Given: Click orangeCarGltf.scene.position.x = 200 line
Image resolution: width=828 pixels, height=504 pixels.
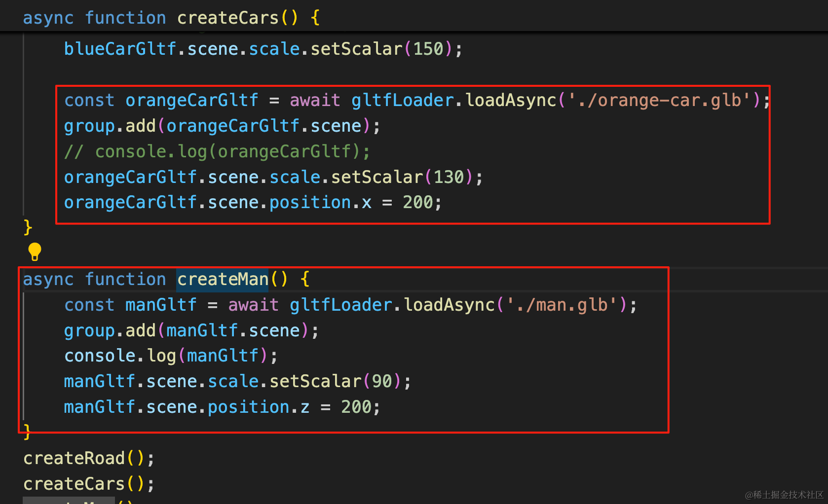Looking at the screenshot, I should [x=253, y=203].
